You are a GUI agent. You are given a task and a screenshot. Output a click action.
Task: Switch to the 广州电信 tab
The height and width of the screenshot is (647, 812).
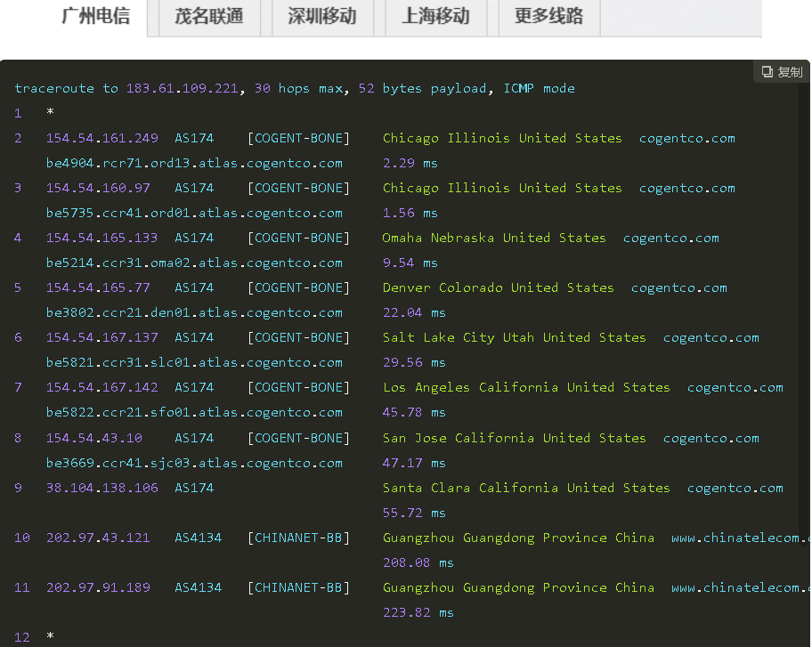96,17
